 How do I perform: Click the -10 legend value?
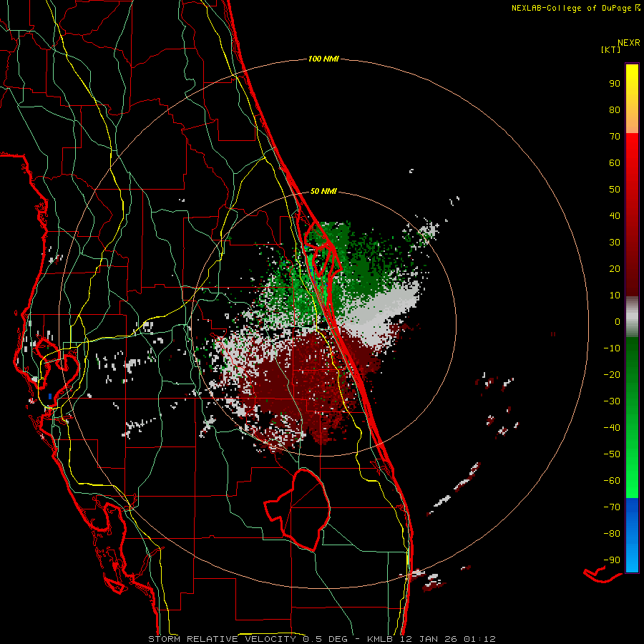tap(612, 348)
